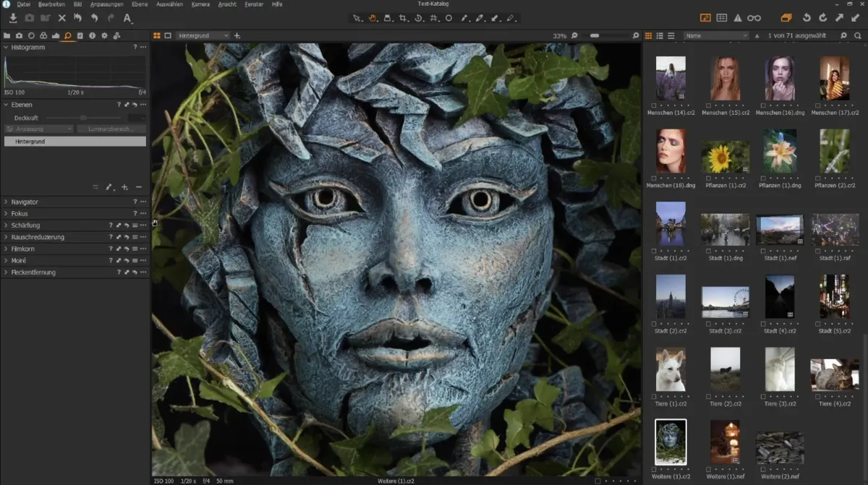This screenshot has width=868, height=485.
Task: Open the Exposure Warning triangle icon
Action: (x=739, y=17)
